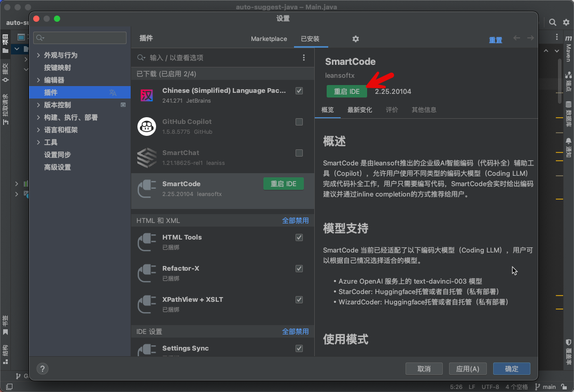Open IDE search magnifier in main window
This screenshot has width=574, height=392.
552,22
